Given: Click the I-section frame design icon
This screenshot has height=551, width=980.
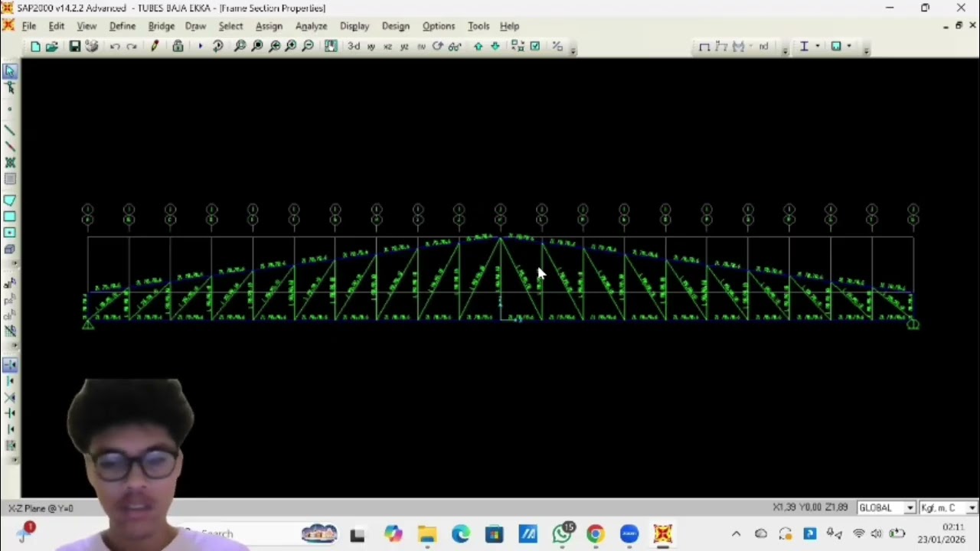Looking at the screenshot, I should [804, 47].
